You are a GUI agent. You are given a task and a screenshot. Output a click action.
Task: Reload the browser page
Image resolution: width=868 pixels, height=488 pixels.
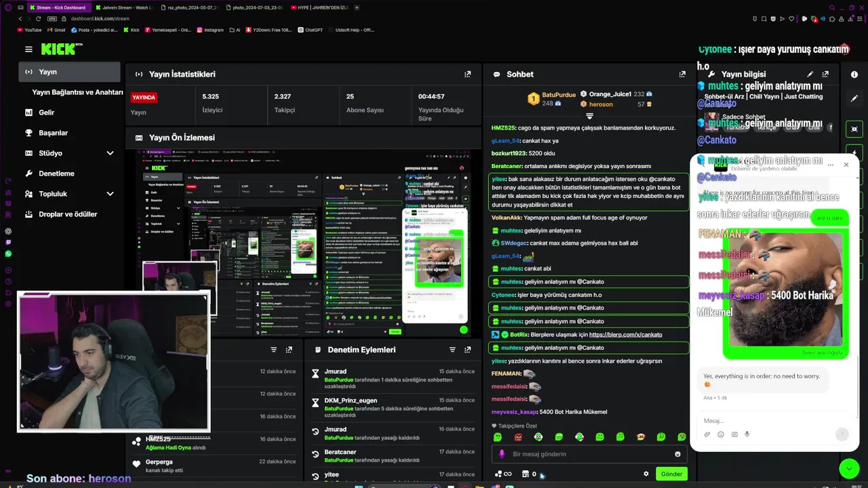38,19
